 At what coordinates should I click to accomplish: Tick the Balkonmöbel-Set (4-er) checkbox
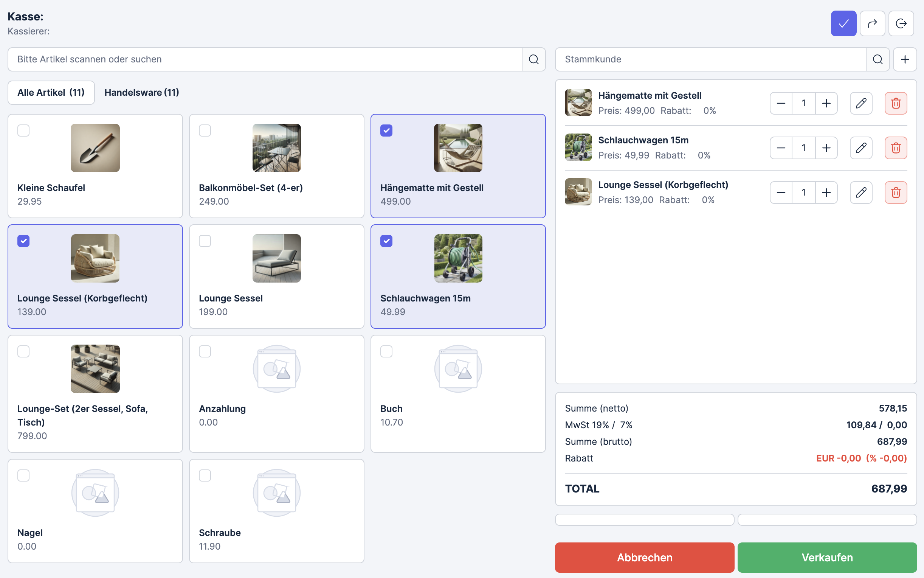pyautogui.click(x=205, y=131)
